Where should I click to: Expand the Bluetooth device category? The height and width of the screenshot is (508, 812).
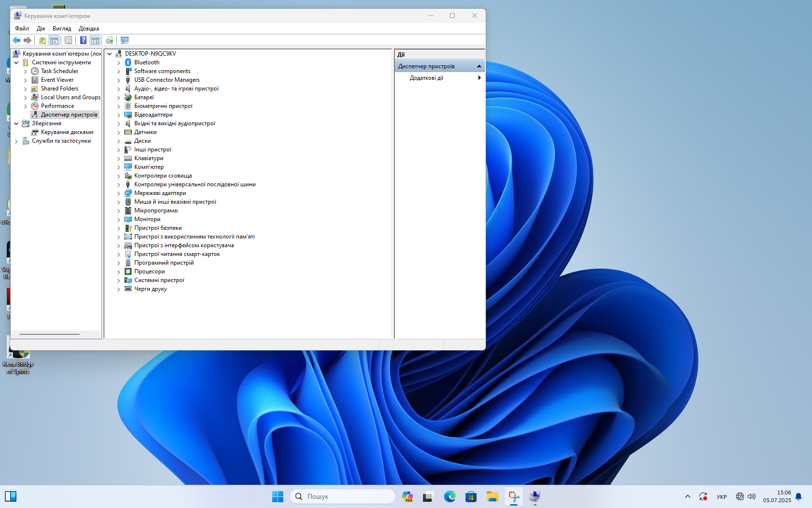(118, 63)
